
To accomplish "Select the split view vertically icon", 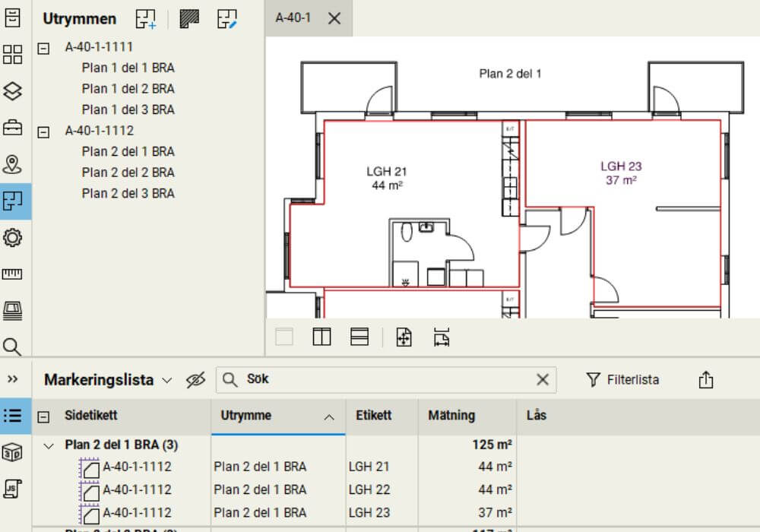I will point(321,336).
